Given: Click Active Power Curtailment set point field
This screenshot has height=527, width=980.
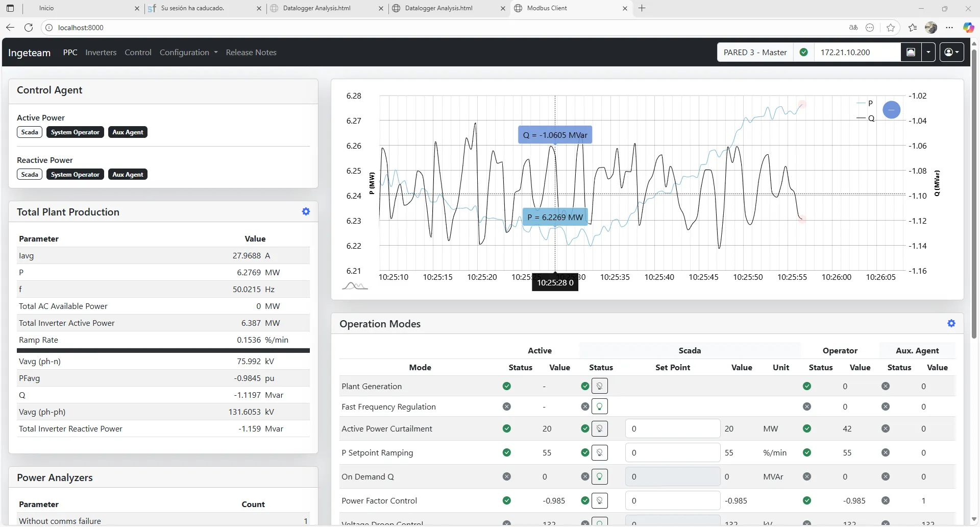Looking at the screenshot, I should coord(672,429).
